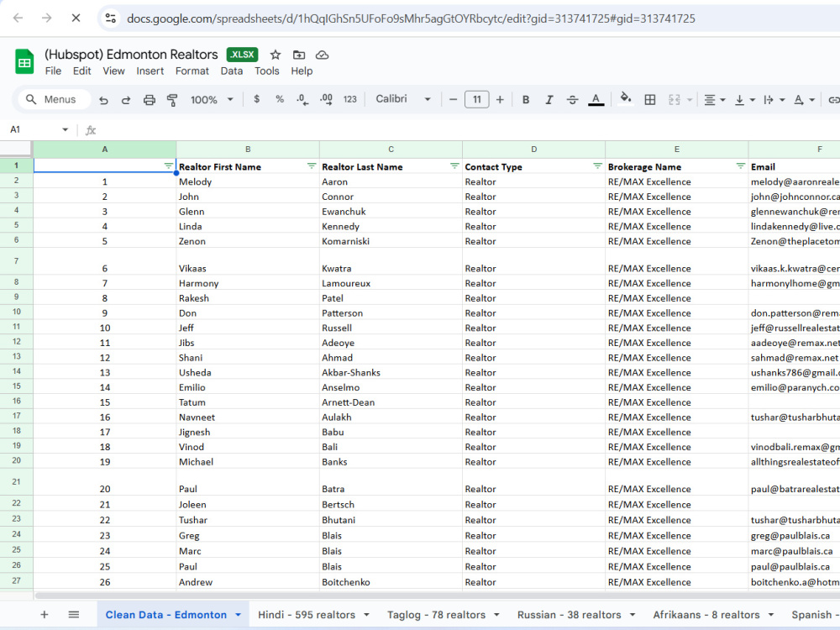This screenshot has width=840, height=630.
Task: Toggle strikethrough formatting
Action: [572, 100]
